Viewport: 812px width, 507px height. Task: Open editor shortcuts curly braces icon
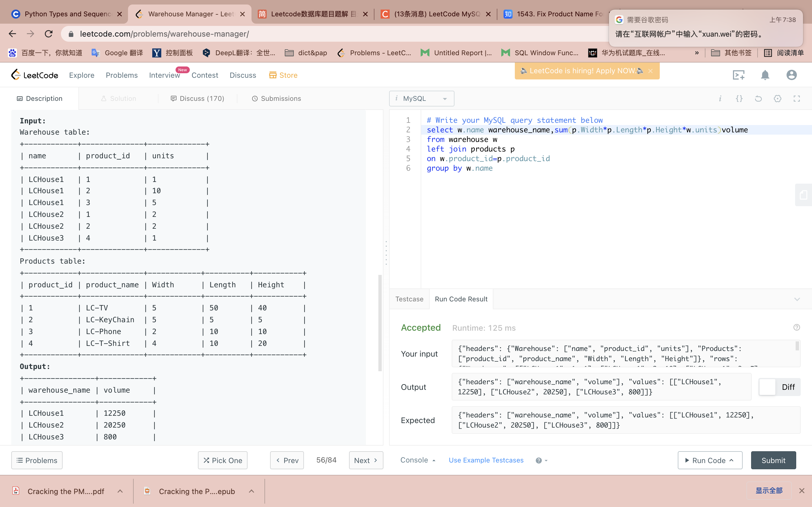pos(739,99)
